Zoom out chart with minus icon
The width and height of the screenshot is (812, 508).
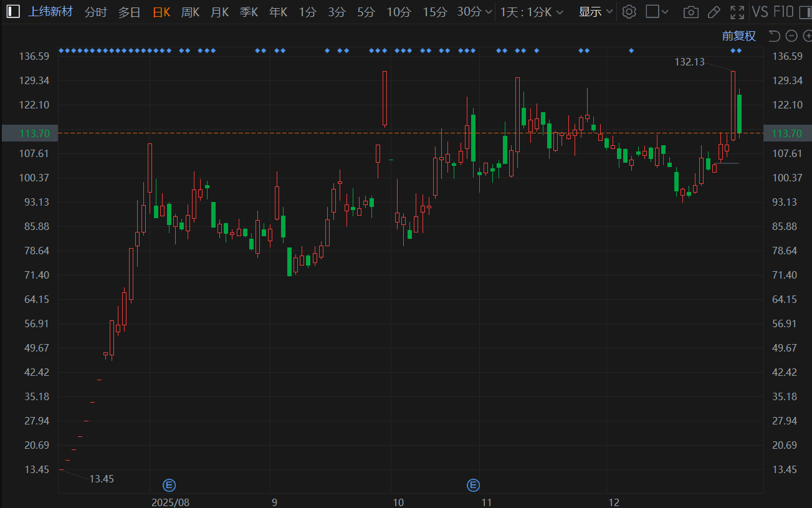791,36
